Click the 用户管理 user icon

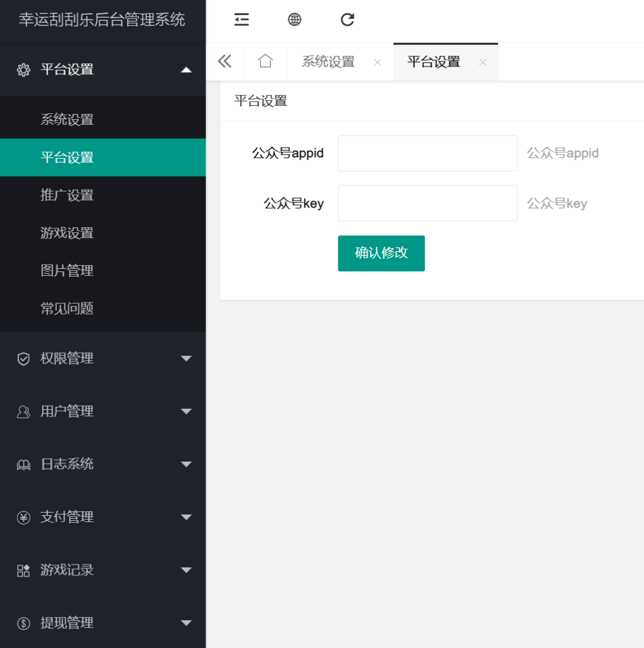23,411
